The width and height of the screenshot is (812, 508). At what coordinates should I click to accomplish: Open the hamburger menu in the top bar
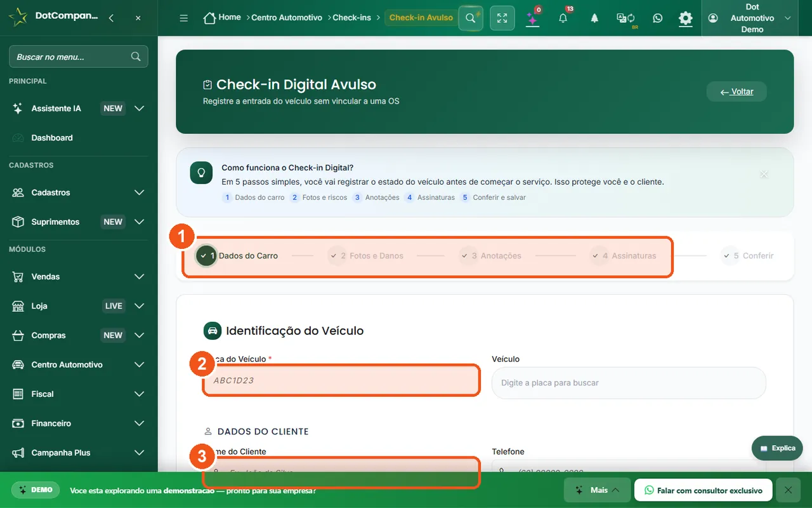(x=184, y=18)
